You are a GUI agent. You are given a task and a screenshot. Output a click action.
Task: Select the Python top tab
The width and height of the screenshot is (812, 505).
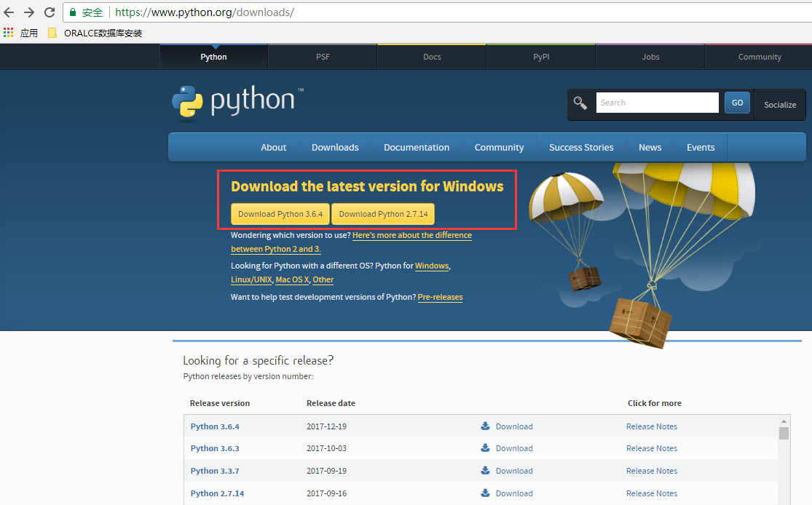point(214,57)
